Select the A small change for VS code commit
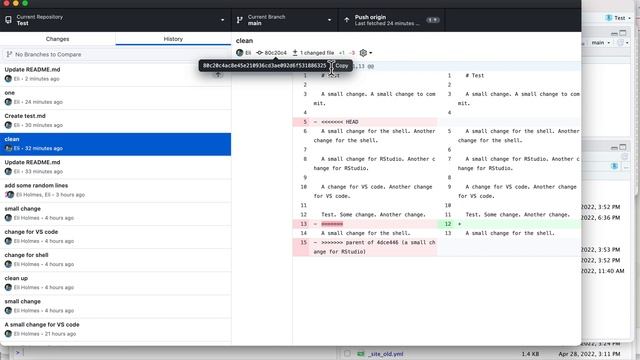This screenshot has height=360, width=640. pos(116,329)
